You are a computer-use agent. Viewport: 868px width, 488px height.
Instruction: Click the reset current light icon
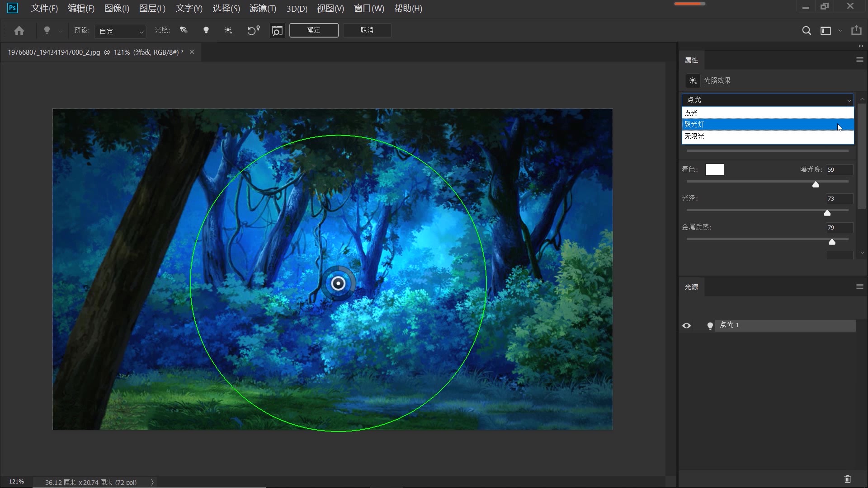point(253,30)
